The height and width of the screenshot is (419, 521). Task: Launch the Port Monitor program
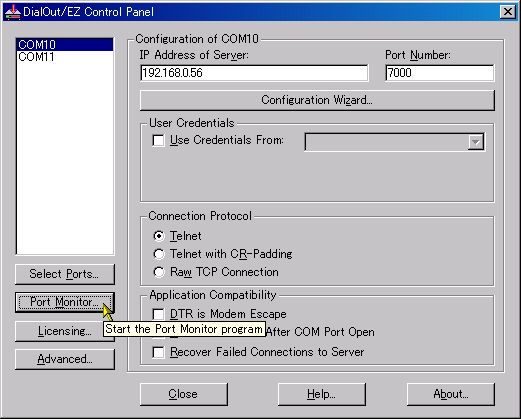click(x=65, y=302)
